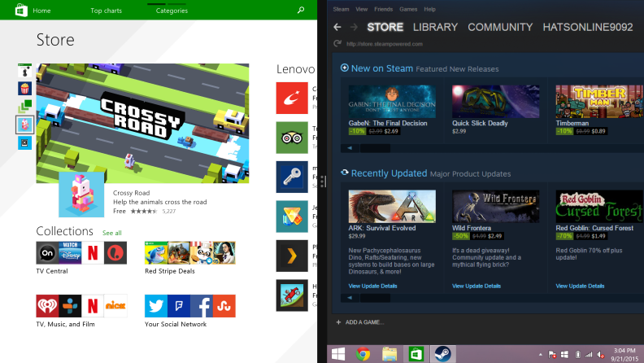Select Steam STORE section
The height and width of the screenshot is (363, 644).
385,27
